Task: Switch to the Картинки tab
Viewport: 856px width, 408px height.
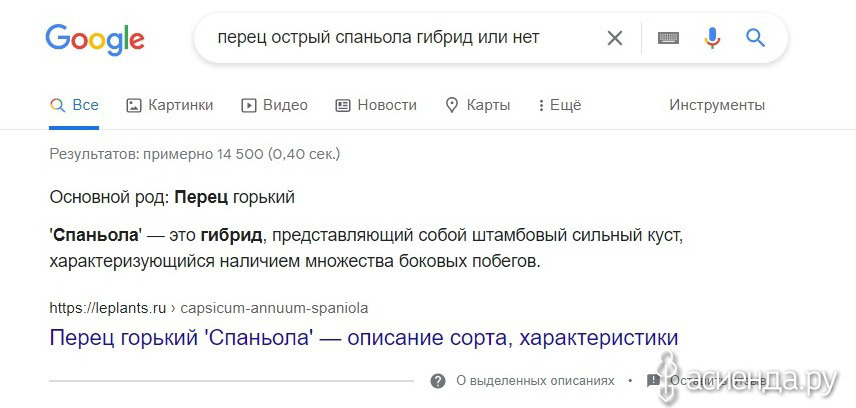Action: pos(169,105)
